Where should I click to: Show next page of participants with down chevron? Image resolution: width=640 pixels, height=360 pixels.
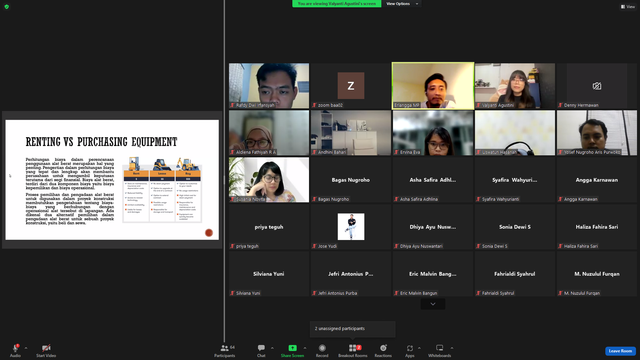click(433, 304)
